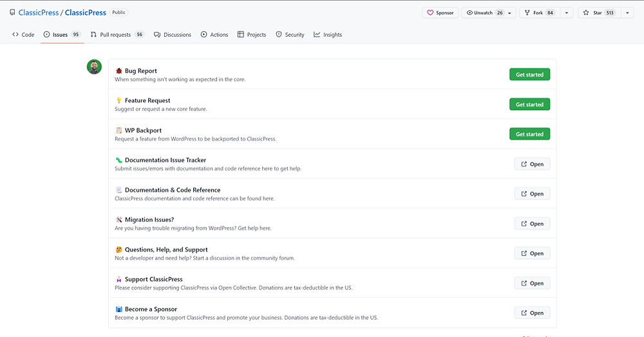Click the user avatar beside templates list
Image resolution: width=644 pixels, height=337 pixels.
point(94,67)
